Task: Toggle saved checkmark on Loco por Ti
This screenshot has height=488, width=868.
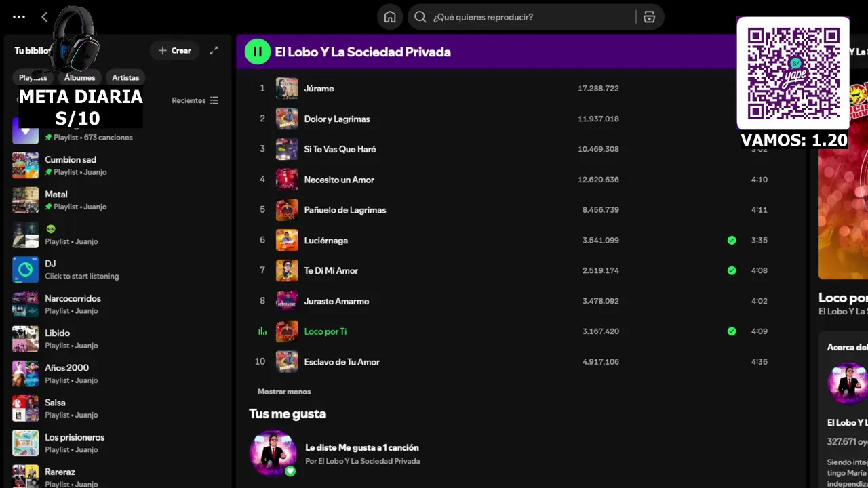Action: 732,331
